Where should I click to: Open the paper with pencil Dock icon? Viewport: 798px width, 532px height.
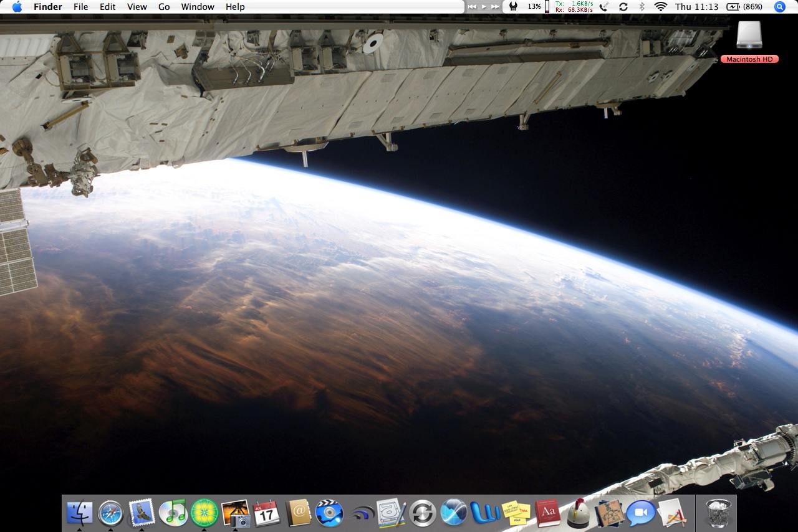[x=672, y=513]
